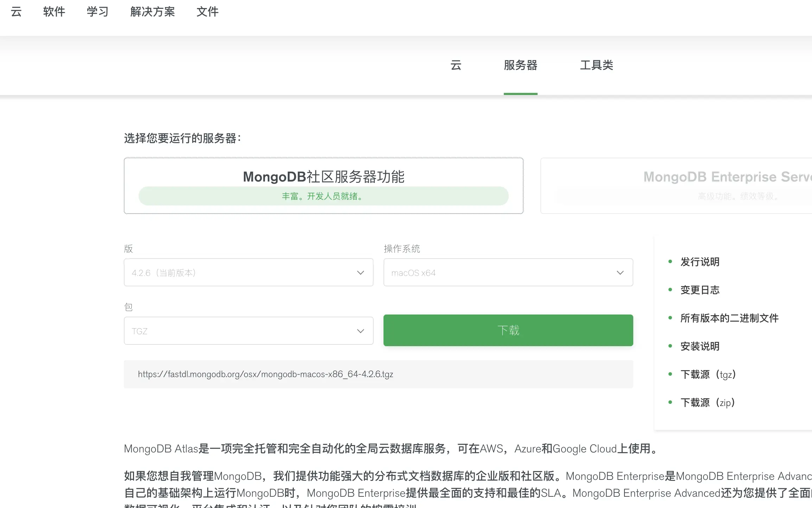Open the 文件 top menu

coord(207,12)
